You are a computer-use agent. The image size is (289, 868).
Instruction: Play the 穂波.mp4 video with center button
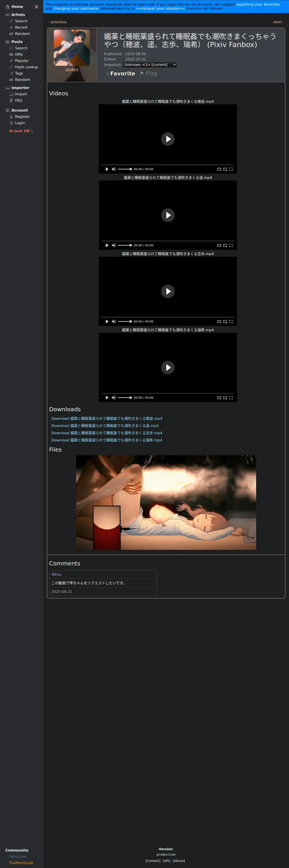tap(168, 139)
